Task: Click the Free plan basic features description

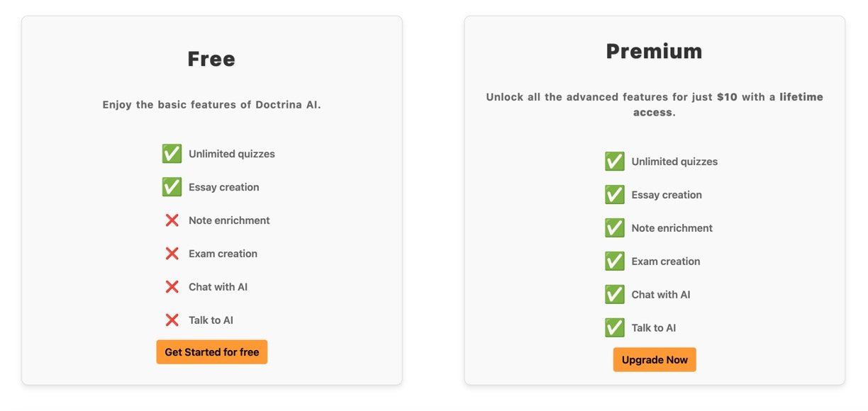Action: point(211,105)
